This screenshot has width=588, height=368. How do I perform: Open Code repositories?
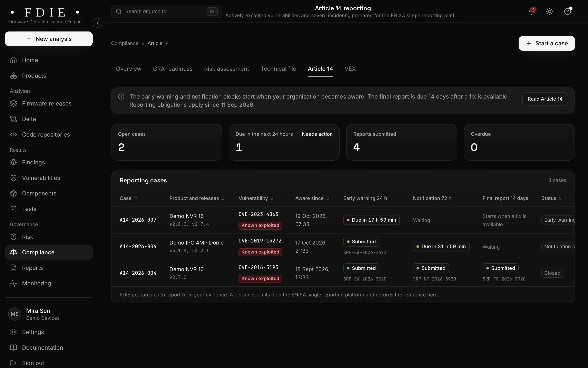(x=49, y=135)
